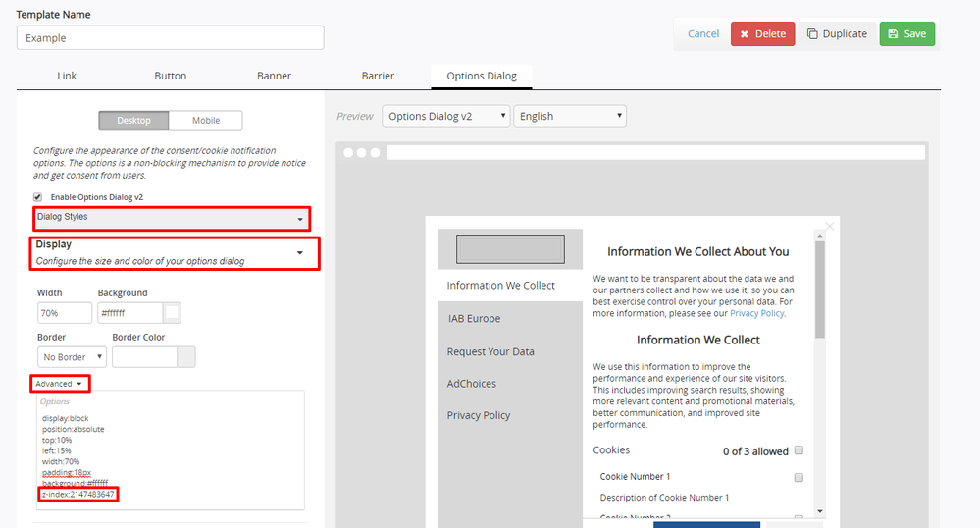The image size is (980, 528).
Task: Click the left:15% option line
Action: click(x=56, y=450)
